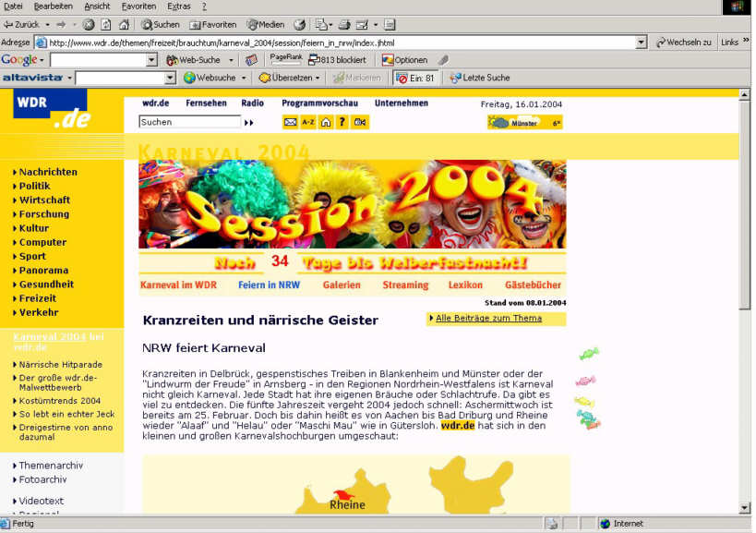Click the AltaVista Übersetzen button
This screenshot has width=756, height=533.
286,78
